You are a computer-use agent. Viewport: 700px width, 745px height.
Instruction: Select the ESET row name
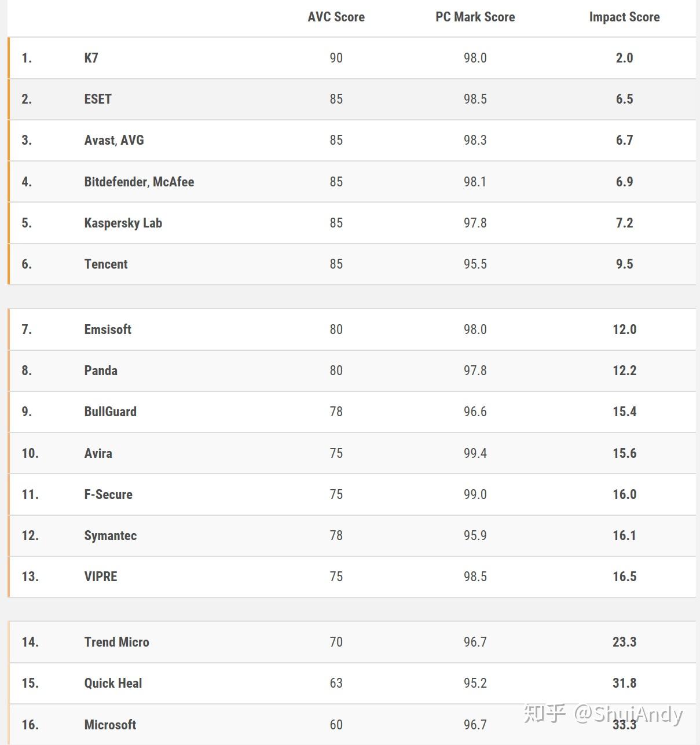pos(97,99)
